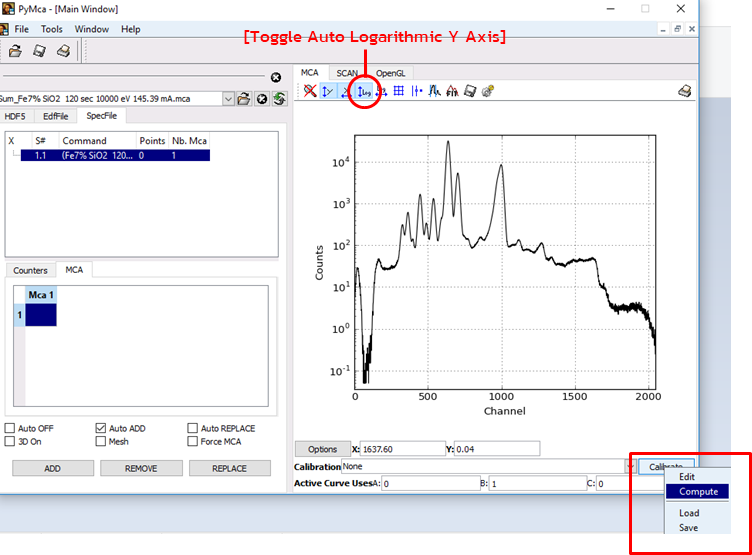Viewport: 752px width, 555px height.
Task: Click the ADD button
Action: click(53, 468)
